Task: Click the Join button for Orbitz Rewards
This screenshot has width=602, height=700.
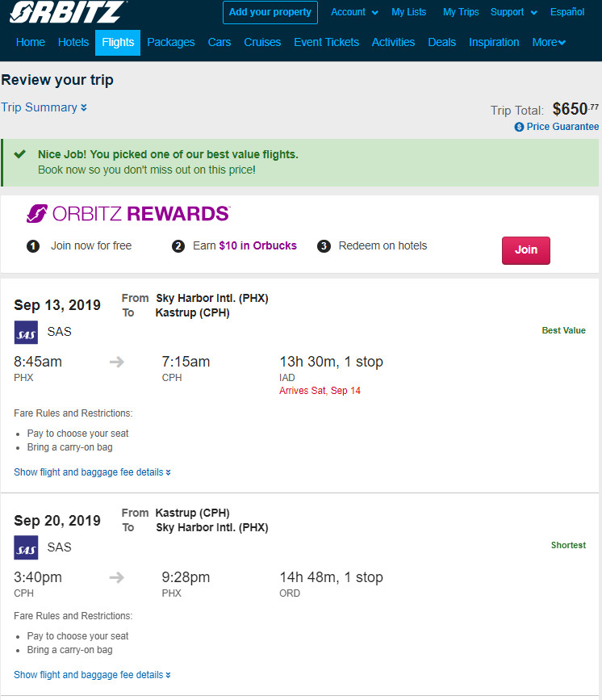Action: 525,250
